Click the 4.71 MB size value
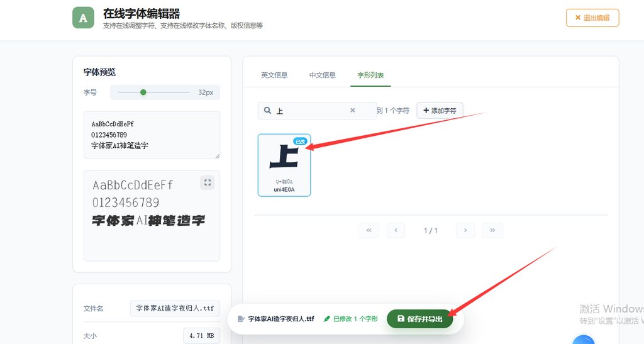The height and width of the screenshot is (344, 644). [202, 336]
